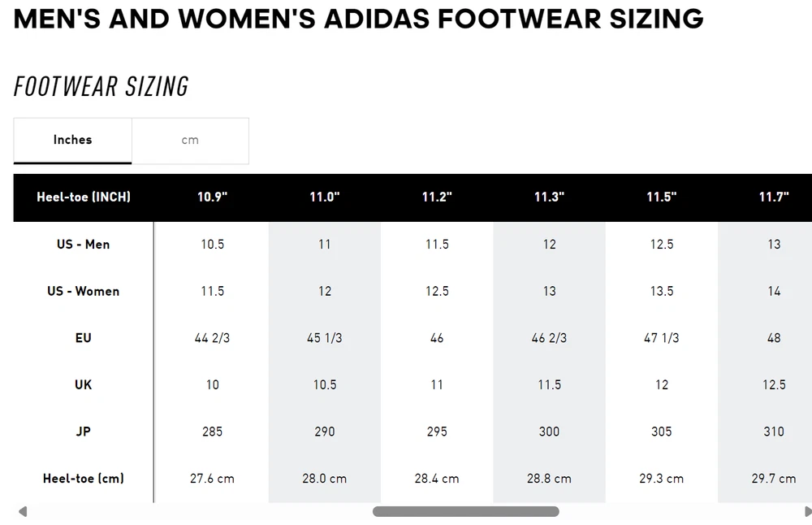Click the JP row label

tap(83, 432)
